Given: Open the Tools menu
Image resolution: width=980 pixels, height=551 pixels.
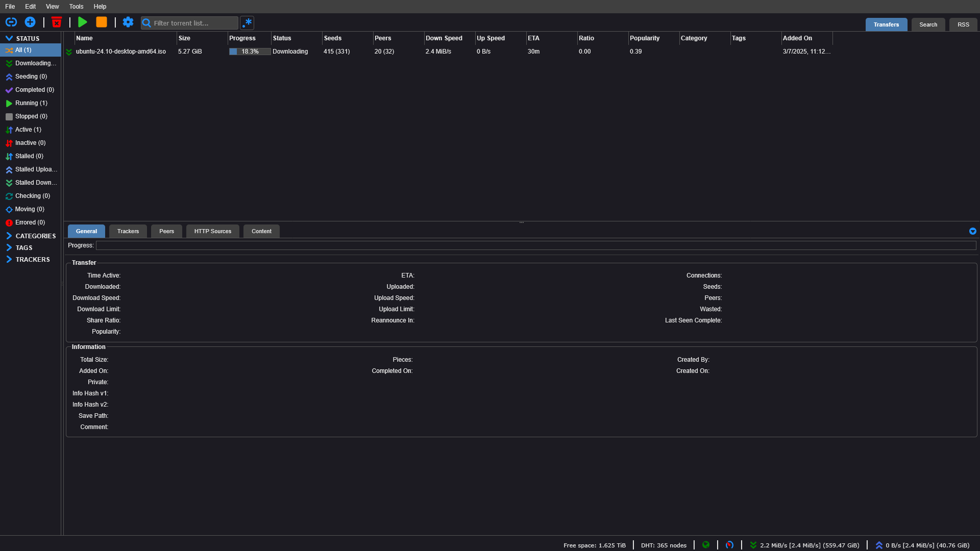Looking at the screenshot, I should [x=76, y=7].
